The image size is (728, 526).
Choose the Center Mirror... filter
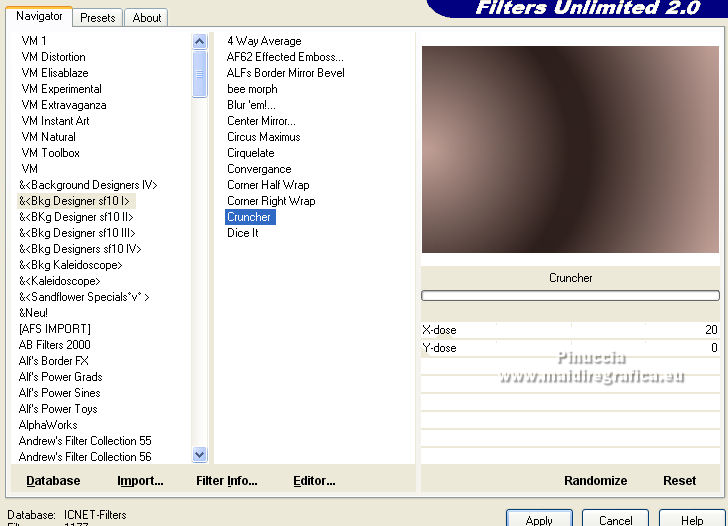pos(261,121)
